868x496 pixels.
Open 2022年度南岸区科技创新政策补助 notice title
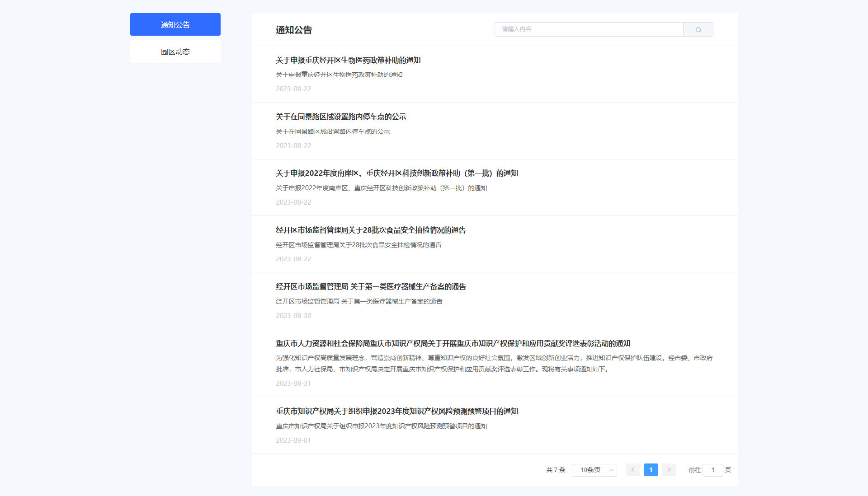[x=396, y=173]
